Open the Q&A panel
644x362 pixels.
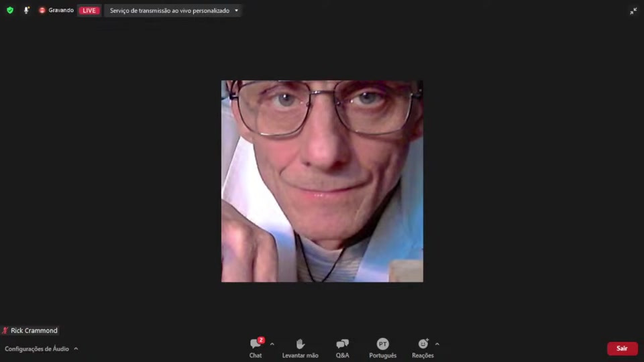342,347
